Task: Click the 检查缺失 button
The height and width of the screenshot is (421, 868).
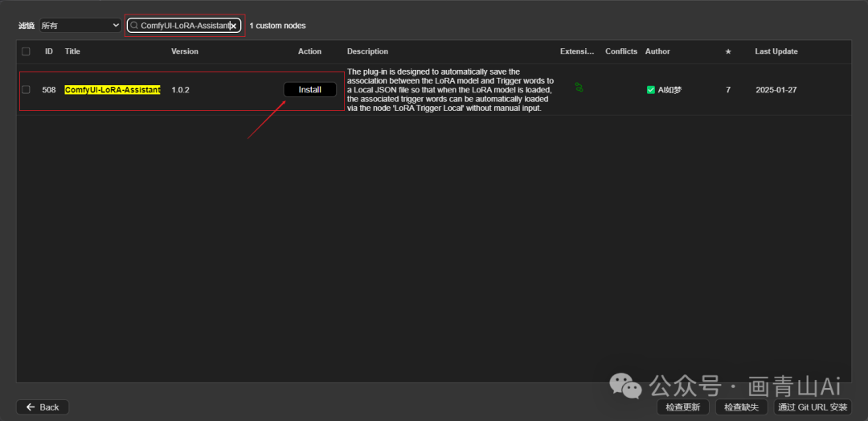Action: click(741, 407)
